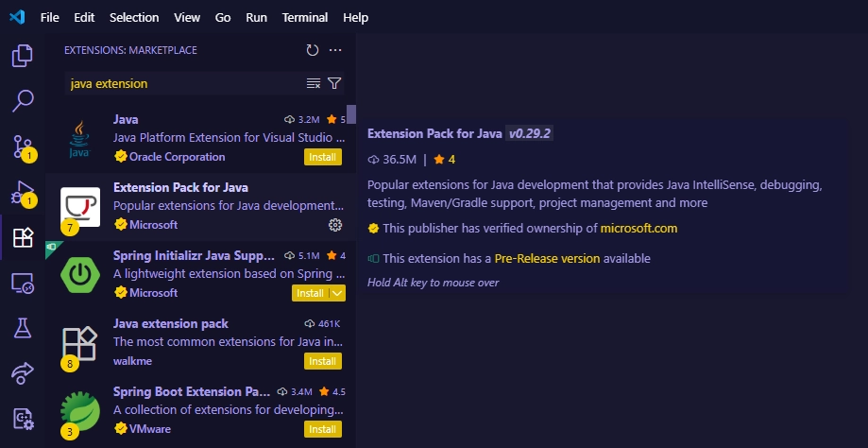Click the Oracle Corporation verified publisher badge
The image size is (868, 448).
121,157
